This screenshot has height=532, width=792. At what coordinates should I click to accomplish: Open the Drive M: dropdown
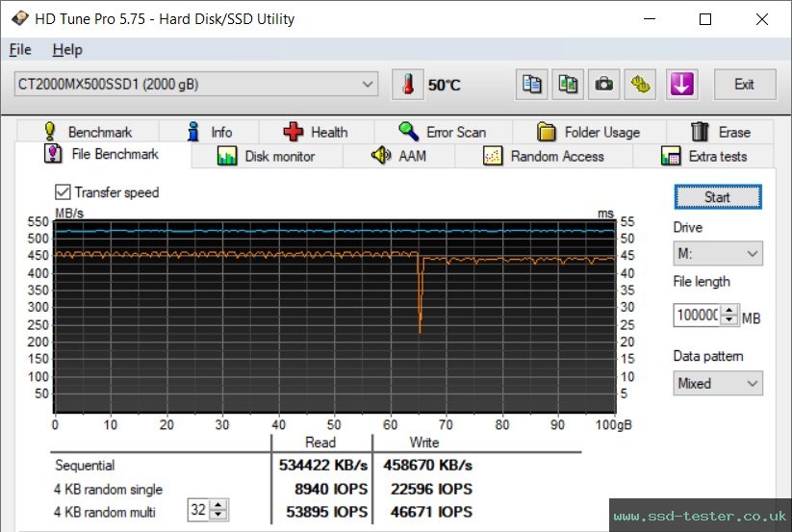pos(718,253)
